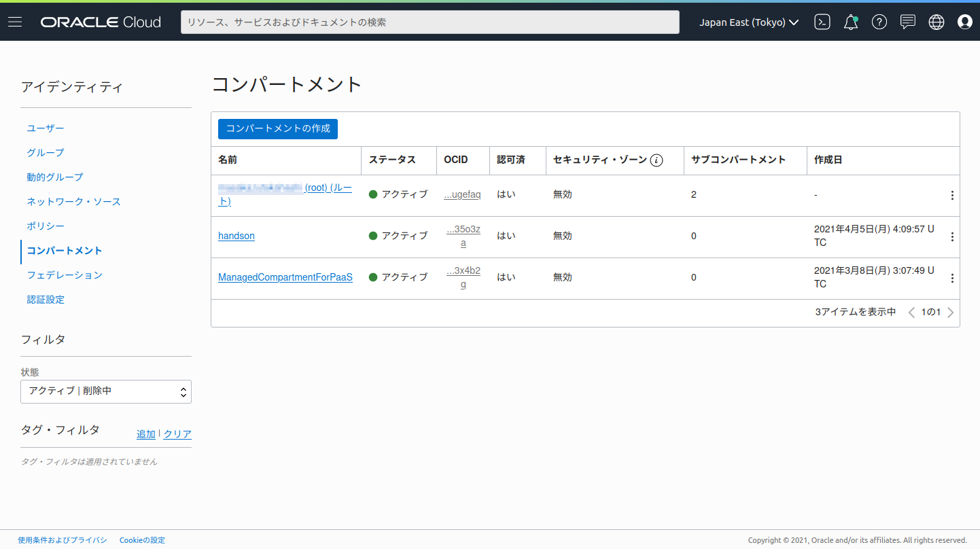The height and width of the screenshot is (549, 980).
Task: Open ネットワーク・ソース in identity menu
Action: [x=74, y=201]
